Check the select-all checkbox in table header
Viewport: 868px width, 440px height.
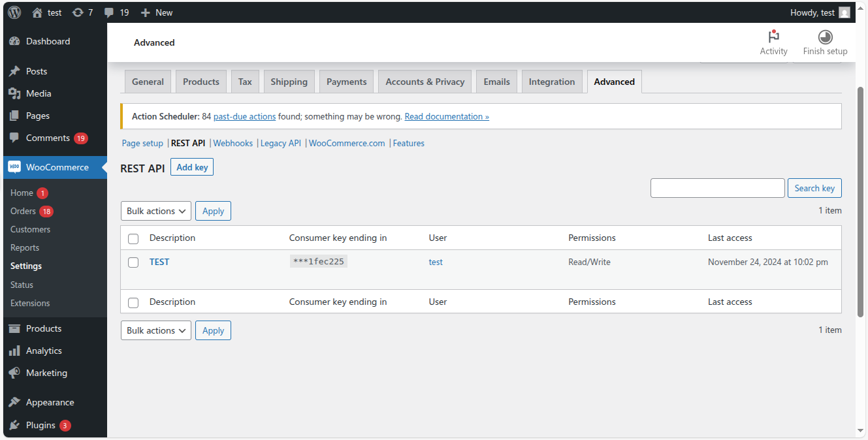click(x=133, y=238)
